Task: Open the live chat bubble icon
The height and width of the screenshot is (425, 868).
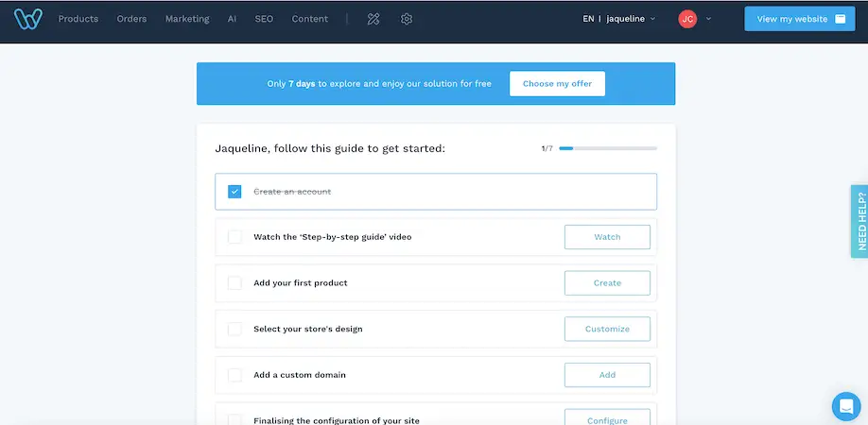Action: coord(845,406)
